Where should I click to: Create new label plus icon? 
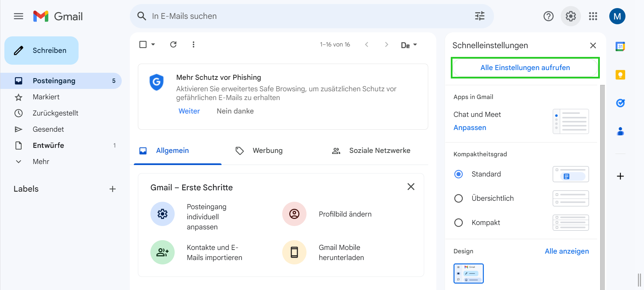coord(113,189)
